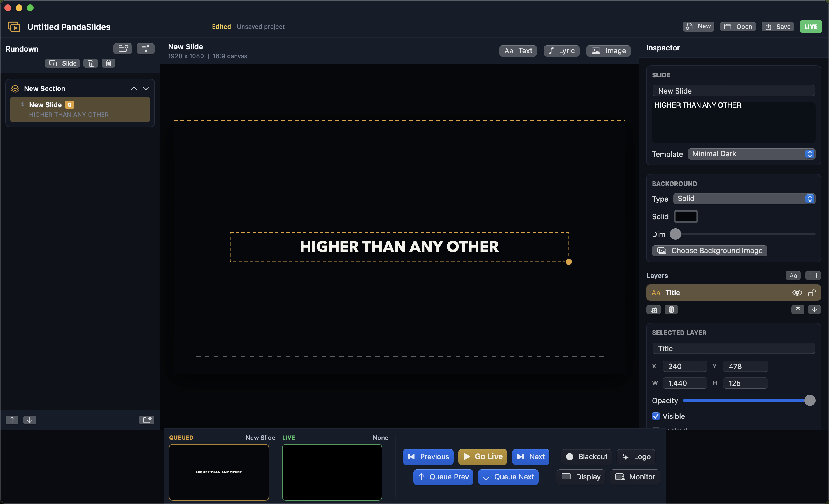Click the LIVE preview thumbnail
The width and height of the screenshot is (829, 504).
[332, 472]
